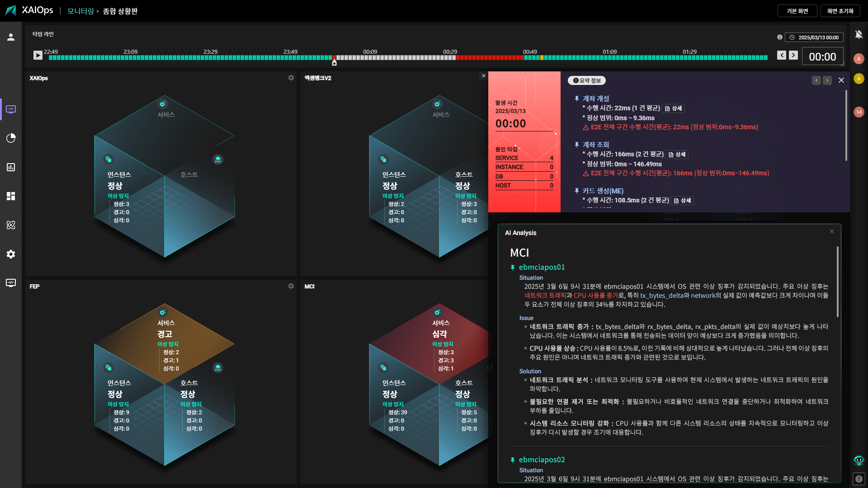Screen dimensions: 868x488
Task: Click 모니터링 breadcrumb menu item
Action: point(80,11)
